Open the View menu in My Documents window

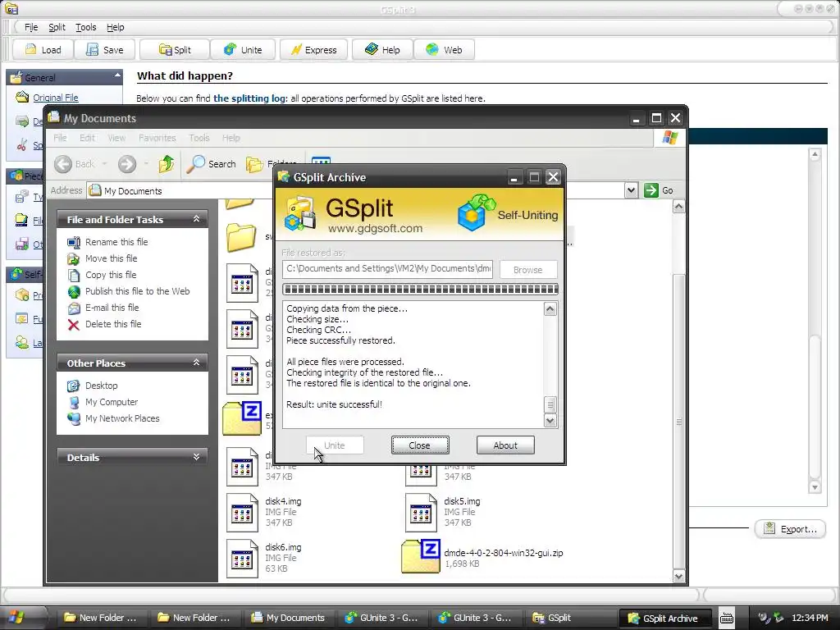click(x=116, y=138)
